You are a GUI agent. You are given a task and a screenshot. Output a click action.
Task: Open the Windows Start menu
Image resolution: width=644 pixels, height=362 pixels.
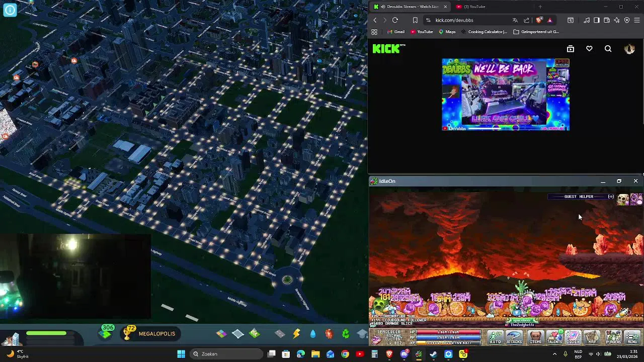pos(181,354)
